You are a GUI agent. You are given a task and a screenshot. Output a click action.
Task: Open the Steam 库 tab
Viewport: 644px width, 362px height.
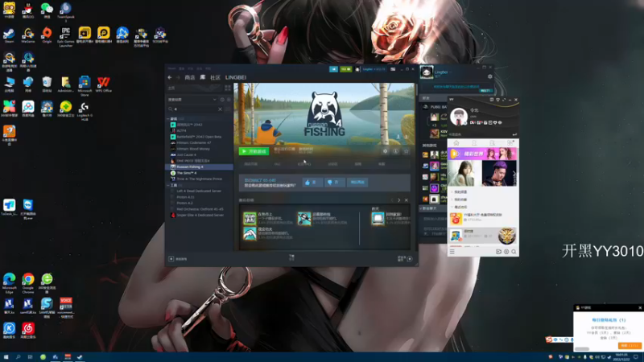click(203, 77)
